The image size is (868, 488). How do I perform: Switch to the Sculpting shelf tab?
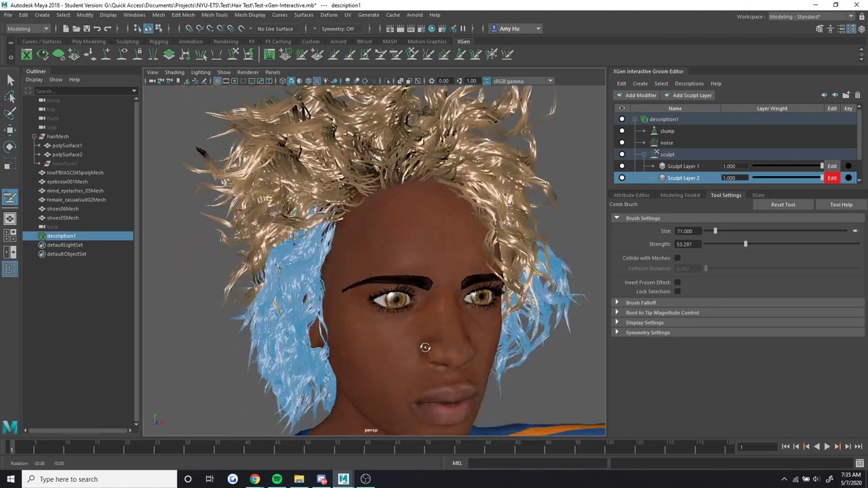click(127, 41)
